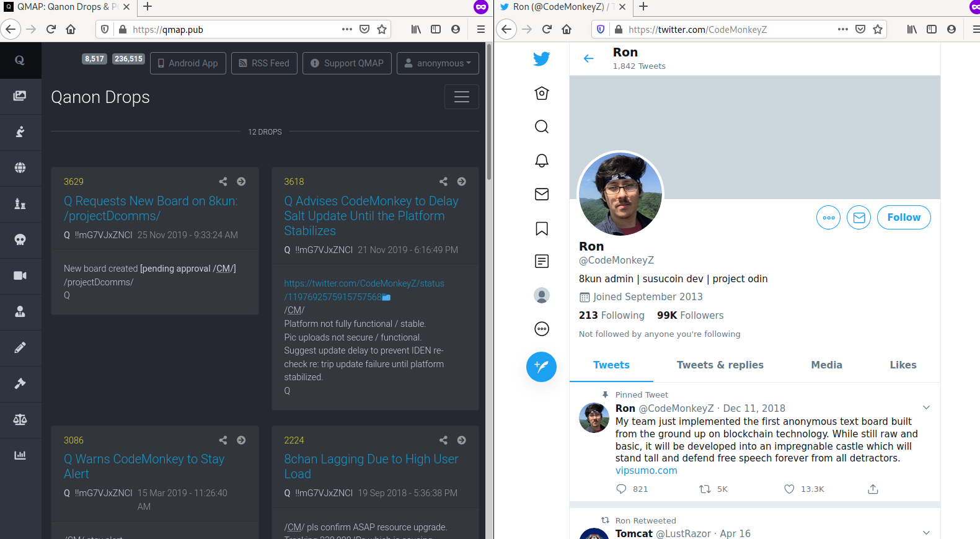Go back using Twitter profile back arrow
Screen dimensions: 980x539
pyautogui.click(x=589, y=58)
